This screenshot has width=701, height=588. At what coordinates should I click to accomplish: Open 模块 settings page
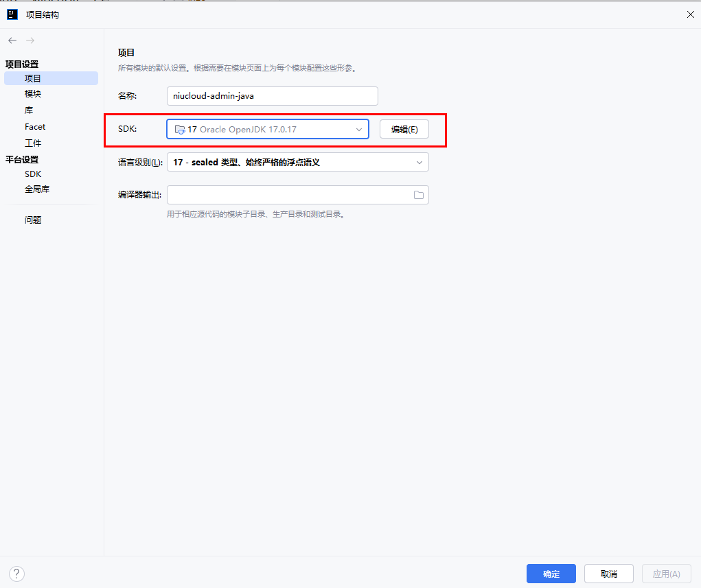pos(33,94)
